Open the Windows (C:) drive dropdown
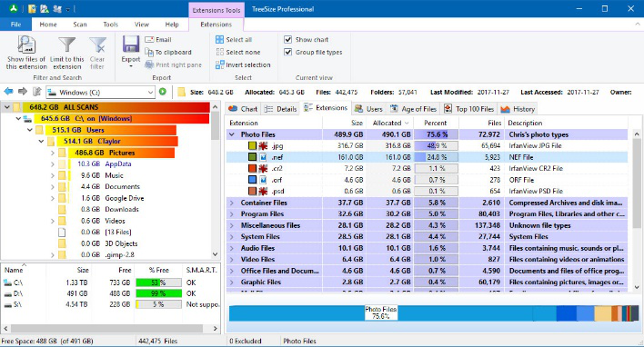The height and width of the screenshot is (347, 644). click(150, 93)
